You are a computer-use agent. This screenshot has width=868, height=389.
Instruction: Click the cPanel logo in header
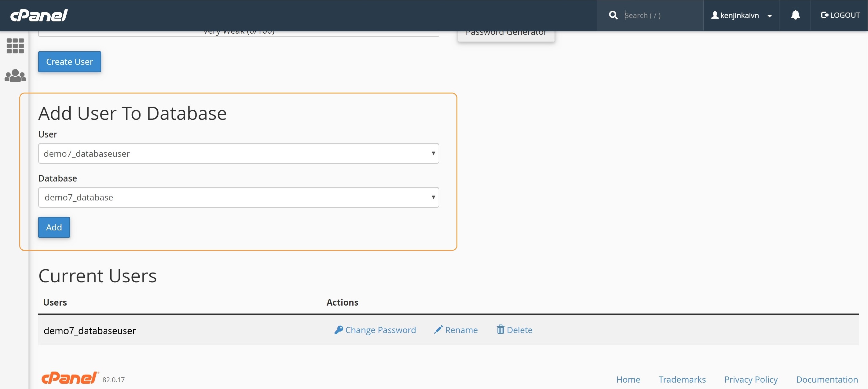pyautogui.click(x=39, y=15)
